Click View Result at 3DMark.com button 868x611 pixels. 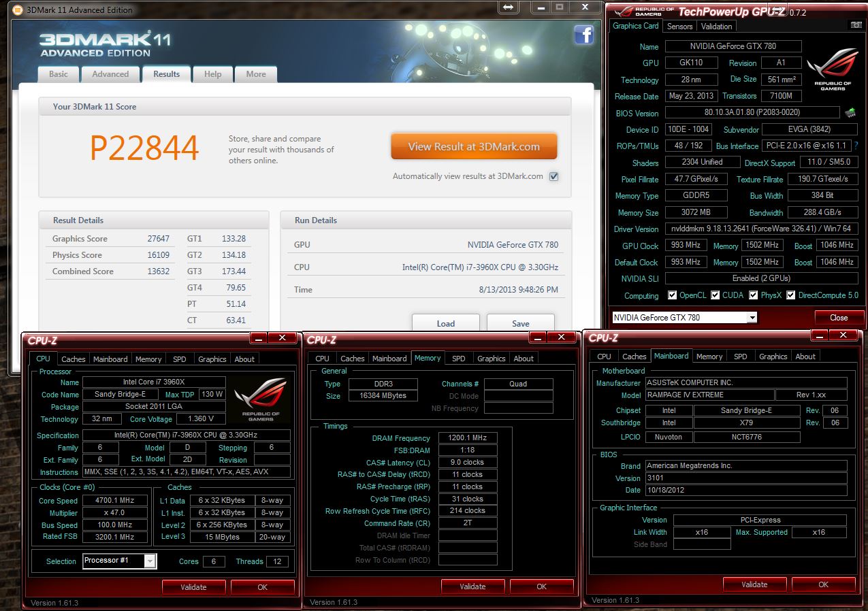coord(474,146)
